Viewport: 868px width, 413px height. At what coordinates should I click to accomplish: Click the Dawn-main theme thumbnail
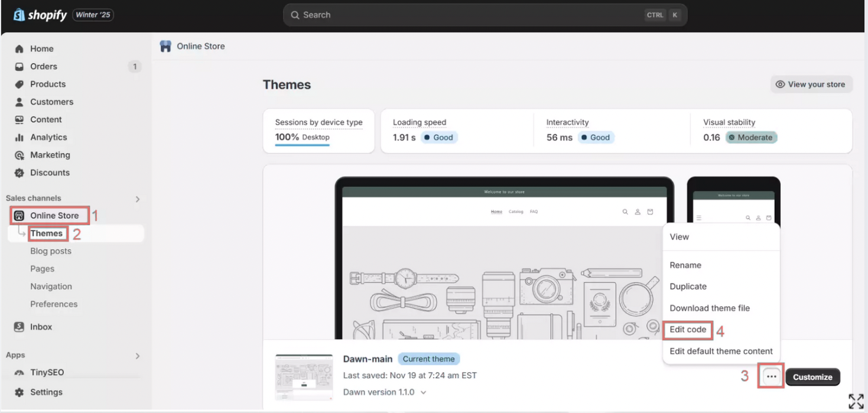303,377
